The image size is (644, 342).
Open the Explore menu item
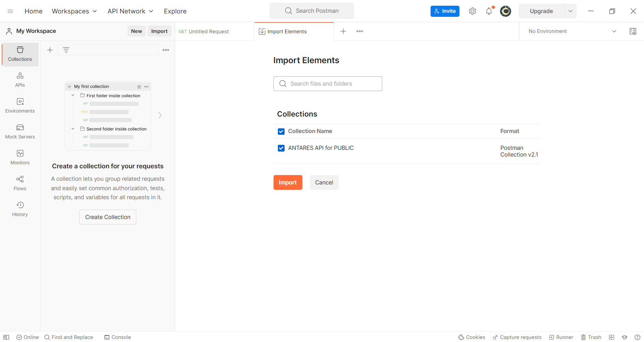[x=175, y=11]
